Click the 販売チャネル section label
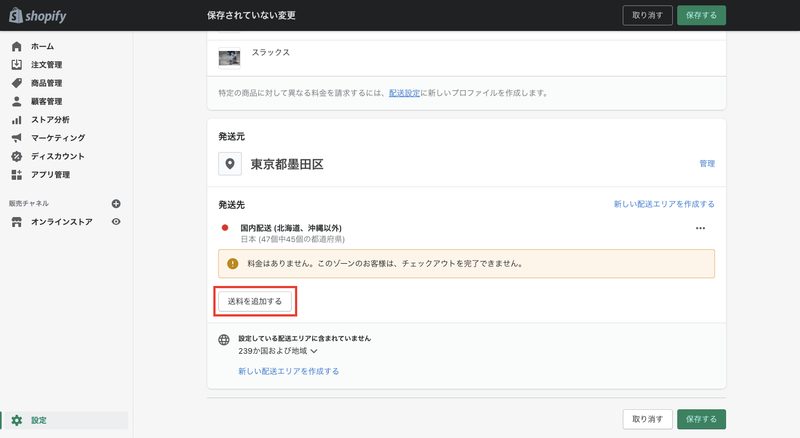 tap(29, 203)
